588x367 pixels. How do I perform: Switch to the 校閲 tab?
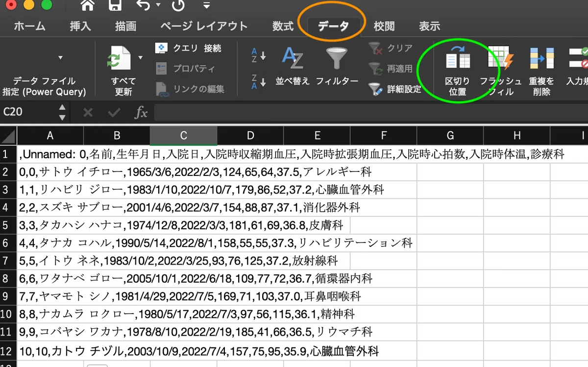(x=384, y=26)
